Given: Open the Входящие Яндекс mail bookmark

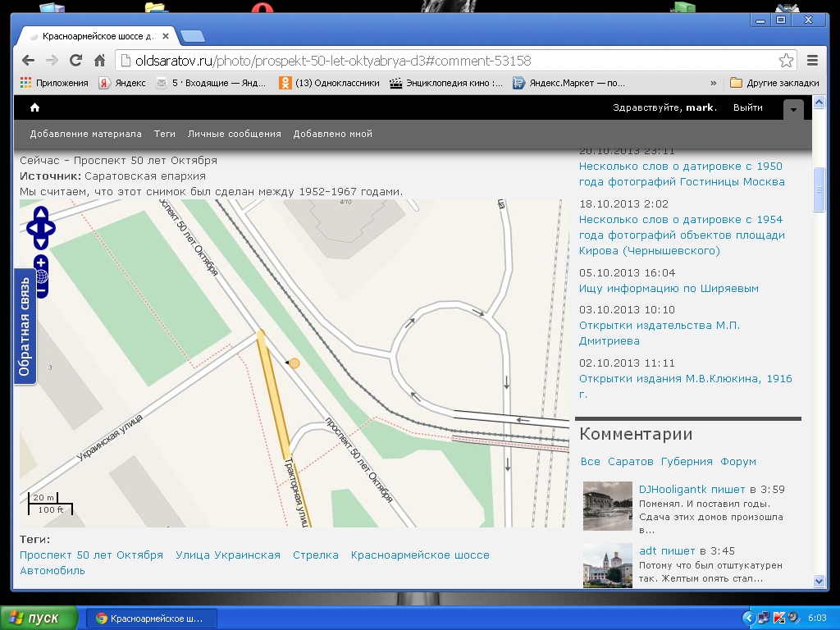Looking at the screenshot, I should [x=211, y=83].
